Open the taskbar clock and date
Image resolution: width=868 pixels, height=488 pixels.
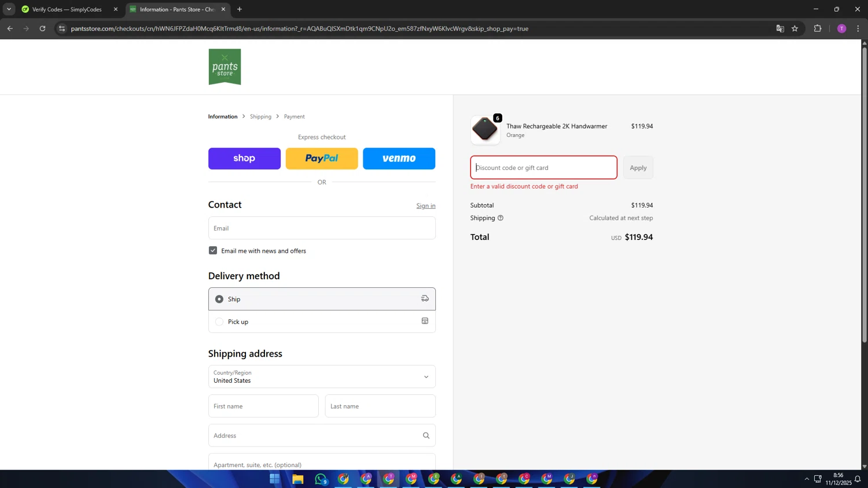pyautogui.click(x=838, y=479)
